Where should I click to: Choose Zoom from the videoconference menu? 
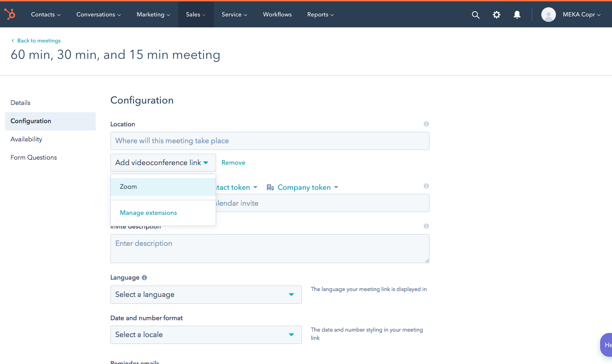128,187
